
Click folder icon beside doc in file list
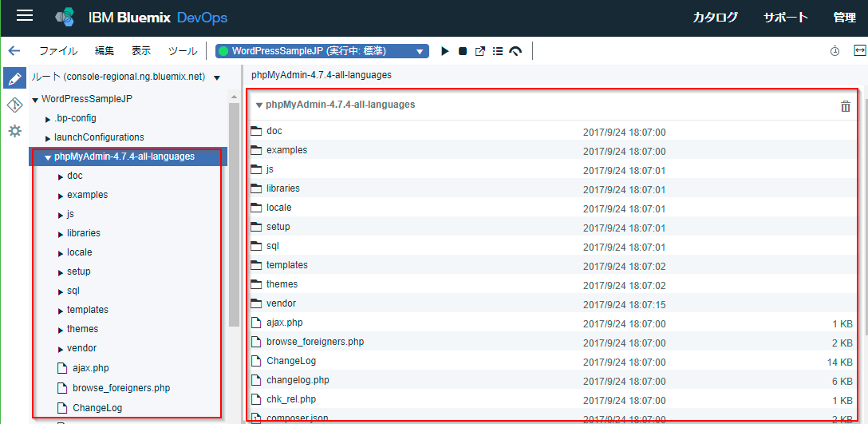click(256, 132)
